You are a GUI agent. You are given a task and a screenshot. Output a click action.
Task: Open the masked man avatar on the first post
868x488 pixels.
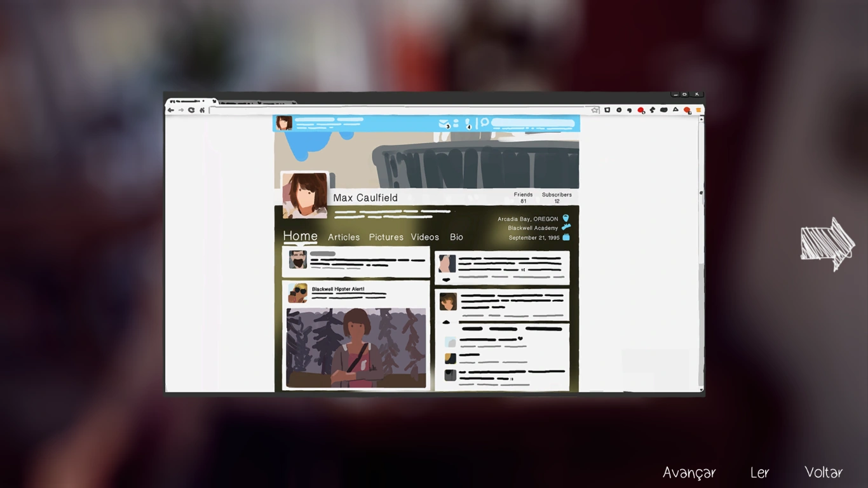pos(297,259)
